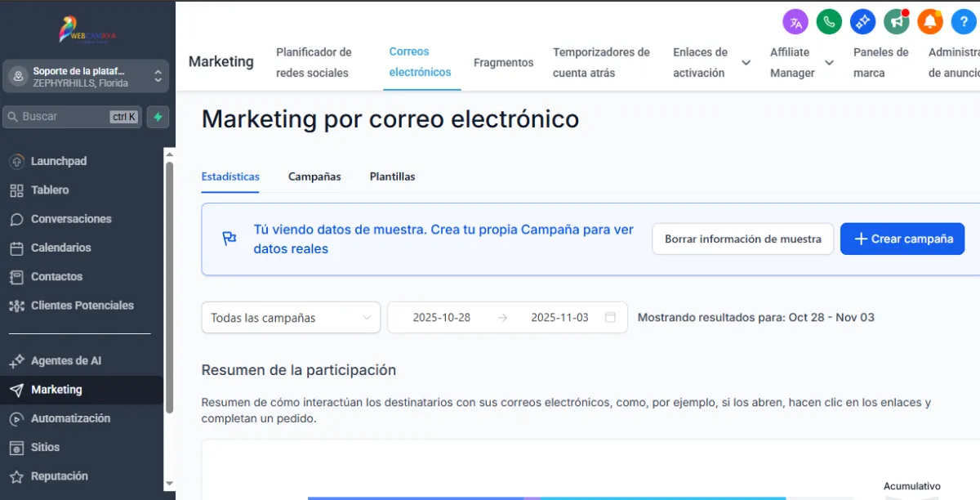
Task: Open the megaphone announcements icon
Action: pyautogui.click(x=897, y=22)
